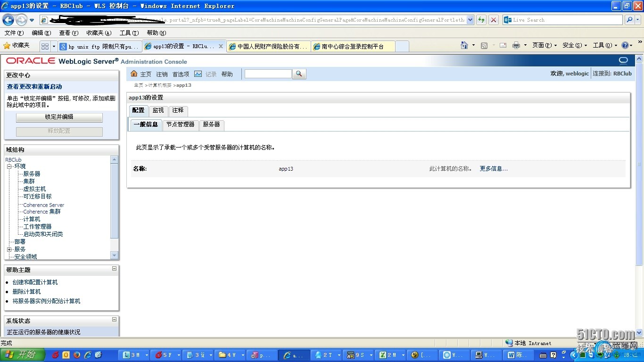The image size is (644, 362).
Task: Switch to the 中国人民财产保险 tab
Action: pos(268,46)
